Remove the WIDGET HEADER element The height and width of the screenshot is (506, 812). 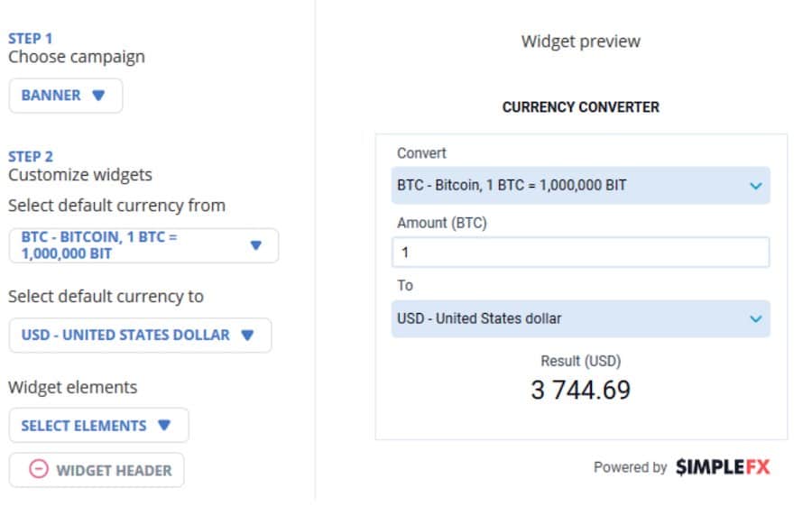(x=97, y=470)
